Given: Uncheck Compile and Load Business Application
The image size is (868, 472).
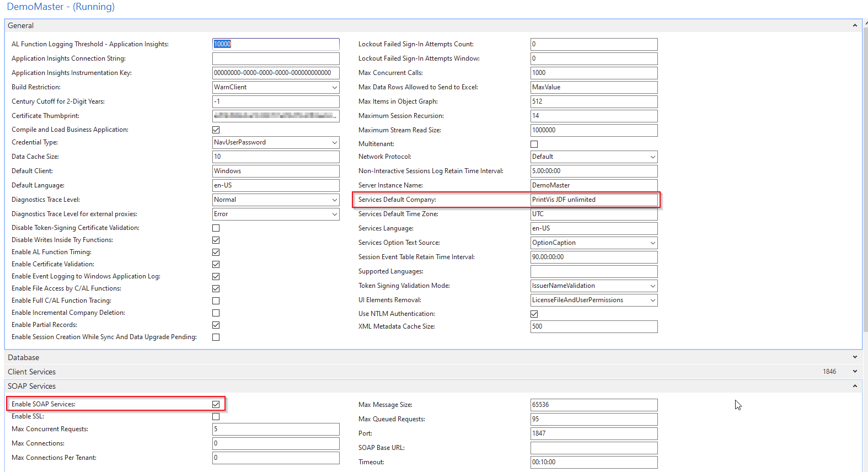Looking at the screenshot, I should click(x=216, y=130).
